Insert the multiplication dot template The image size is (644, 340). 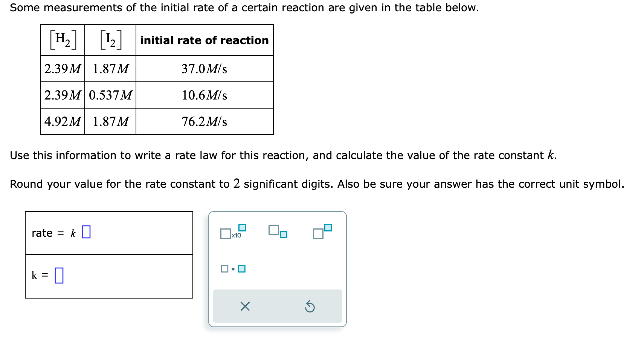pos(233,269)
